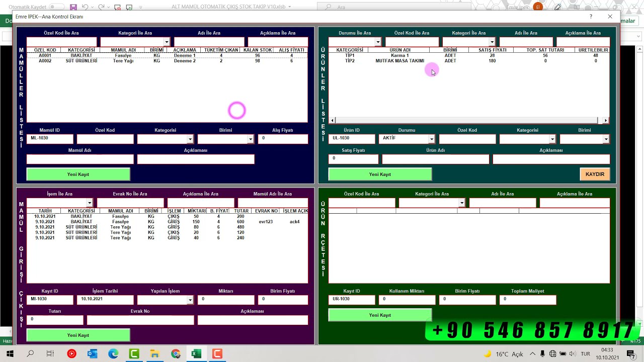644x362 pixels.
Task: Select the A0001 BAKLİYAT Fasulye row
Action: click(167, 55)
